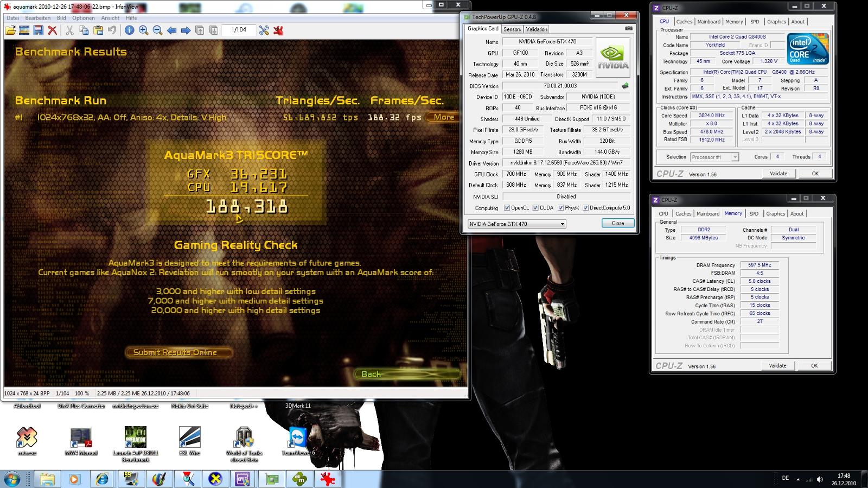
Task: Open the Ansicht menu in IrfanView
Action: pyautogui.click(x=110, y=18)
